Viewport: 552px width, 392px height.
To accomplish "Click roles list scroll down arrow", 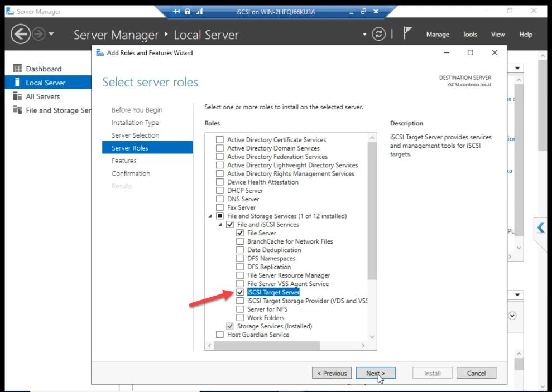I will pos(372,337).
